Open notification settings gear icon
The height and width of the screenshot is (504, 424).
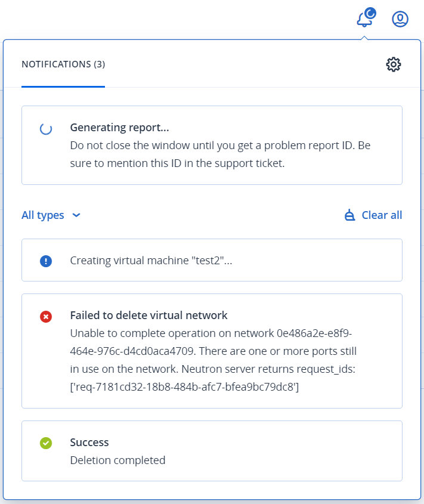(394, 64)
